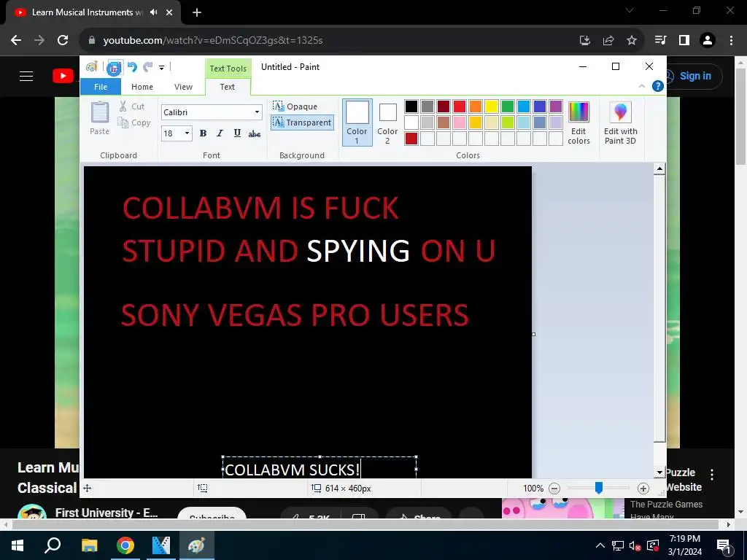The width and height of the screenshot is (747, 560).
Task: Click the Save icon in Paint's quick access toolbar
Action: (x=113, y=68)
